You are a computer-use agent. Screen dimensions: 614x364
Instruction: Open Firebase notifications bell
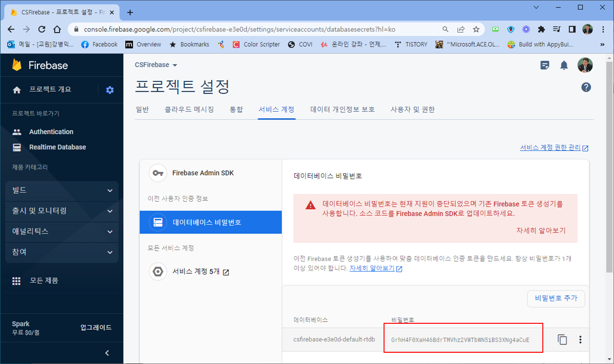point(564,65)
